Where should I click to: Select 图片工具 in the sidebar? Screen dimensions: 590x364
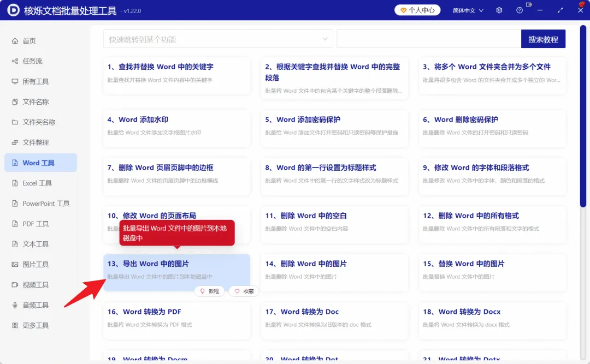pyautogui.click(x=40, y=264)
